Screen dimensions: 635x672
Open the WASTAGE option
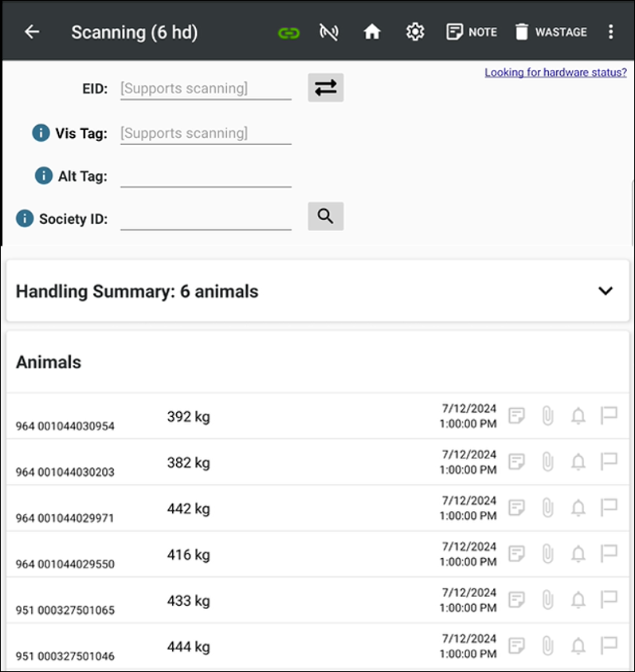(x=551, y=32)
